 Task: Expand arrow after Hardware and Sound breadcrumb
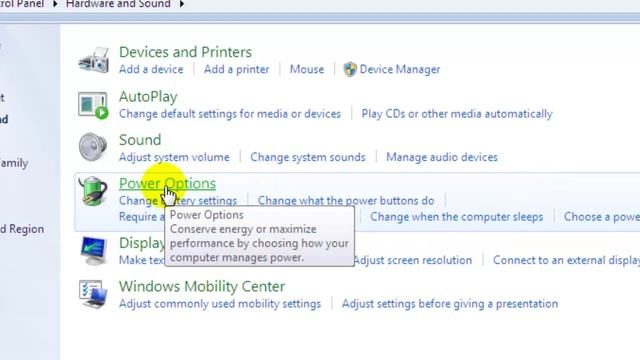(182, 4)
